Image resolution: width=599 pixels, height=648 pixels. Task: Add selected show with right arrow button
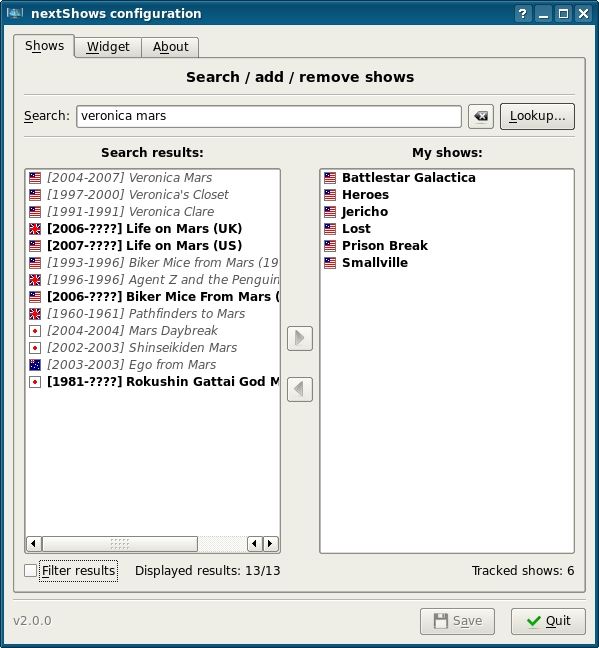tap(300, 338)
